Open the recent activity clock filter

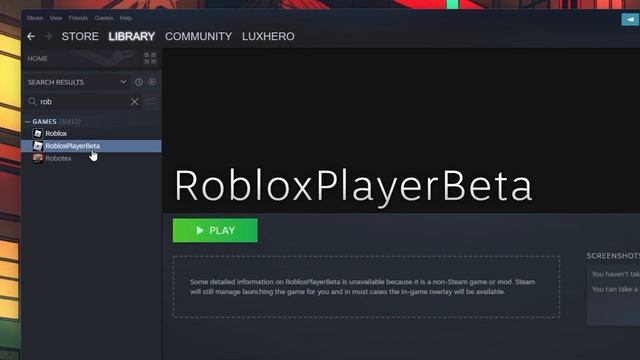[x=139, y=82]
